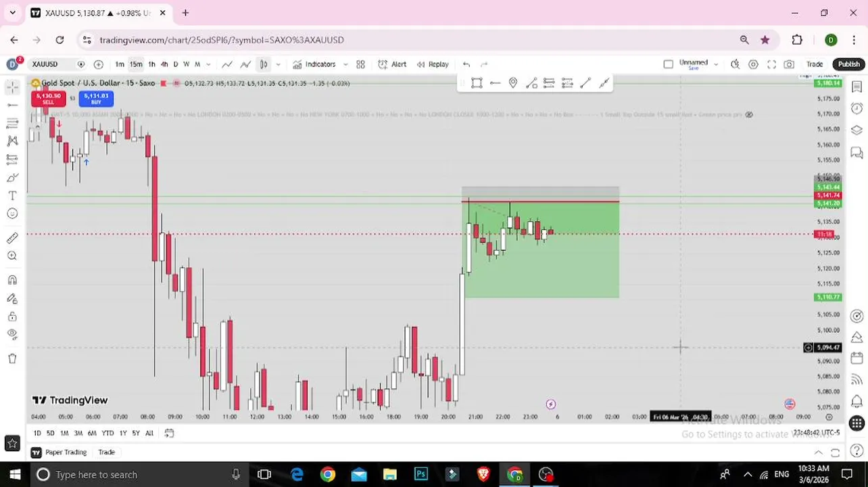Select the 1m timeframe

click(120, 64)
